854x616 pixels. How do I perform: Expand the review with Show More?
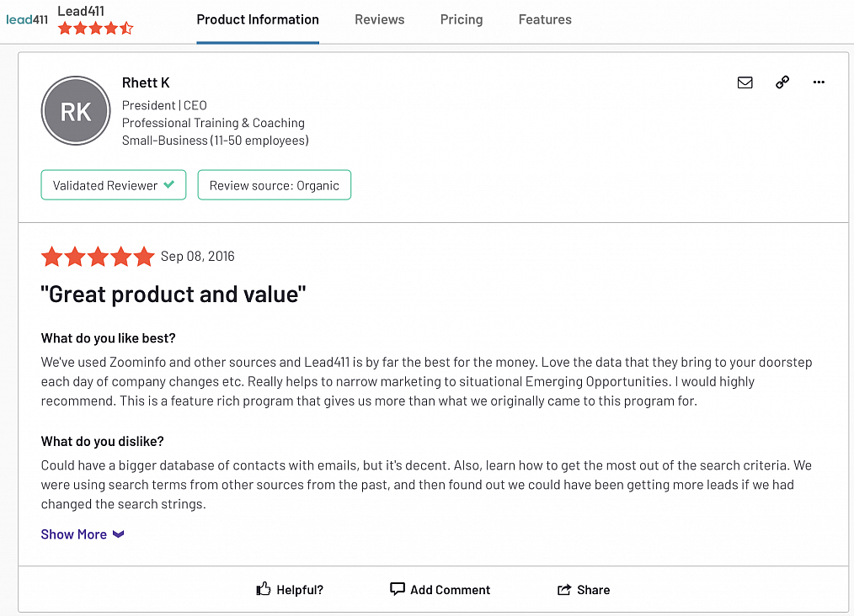(74, 534)
